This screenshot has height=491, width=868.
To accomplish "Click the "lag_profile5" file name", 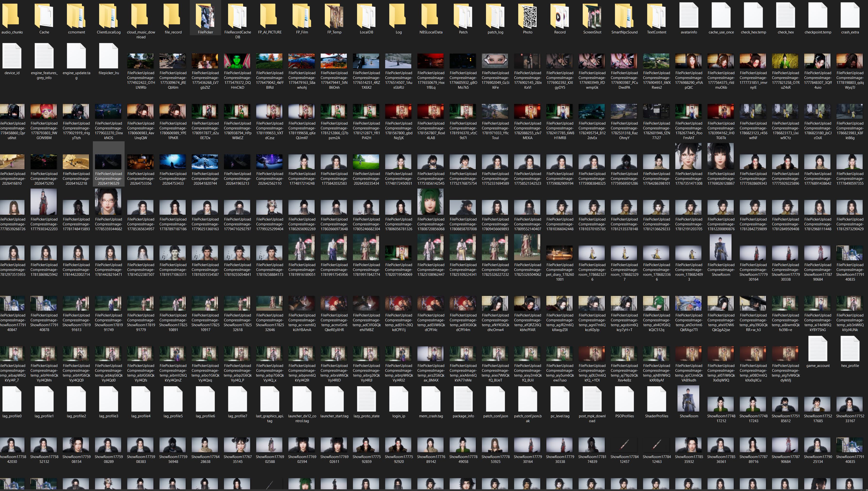I will pos(173,416).
